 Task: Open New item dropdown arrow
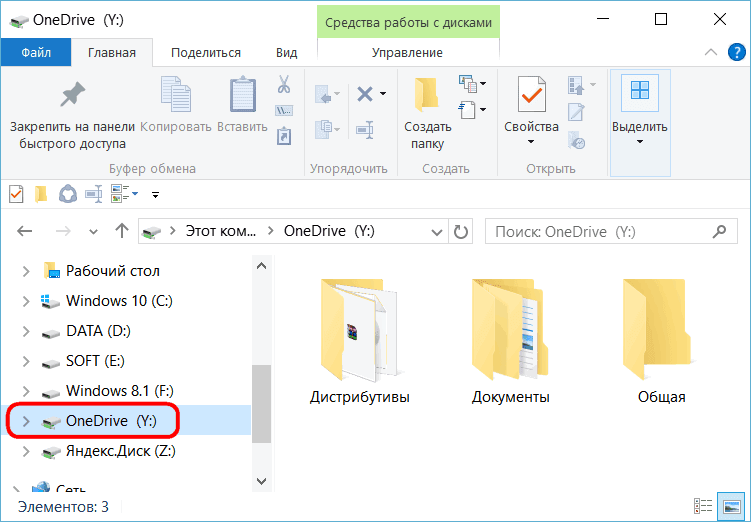(483, 84)
